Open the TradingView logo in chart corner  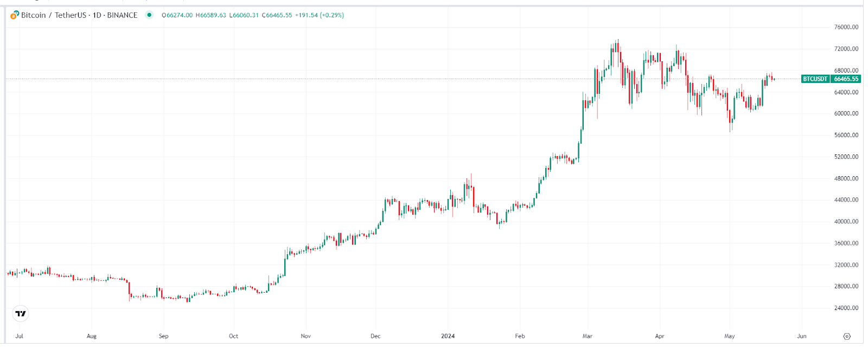coord(21,313)
